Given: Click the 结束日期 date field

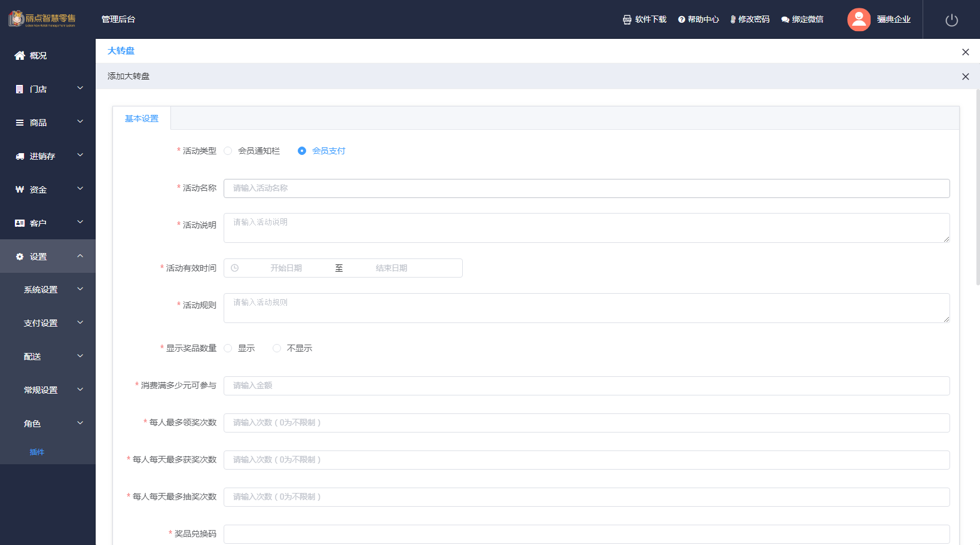Looking at the screenshot, I should click(391, 268).
